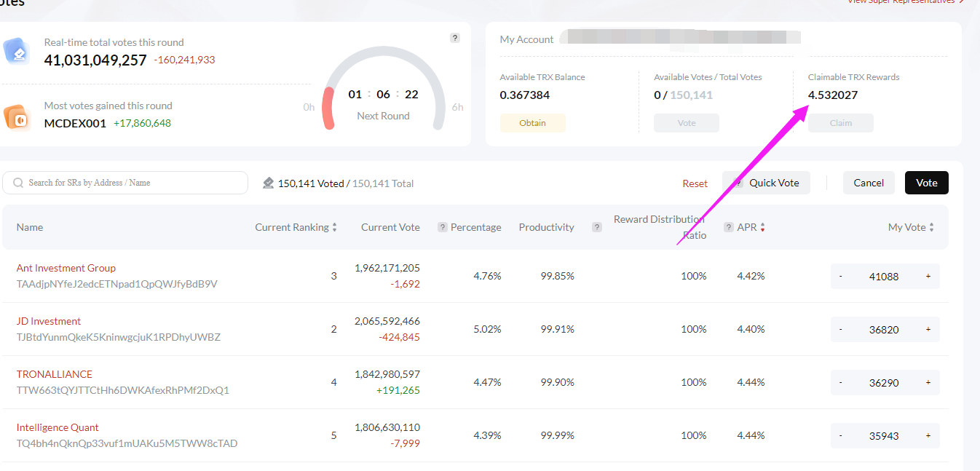Click the Name column header
This screenshot has width=980, height=471.
[x=30, y=227]
